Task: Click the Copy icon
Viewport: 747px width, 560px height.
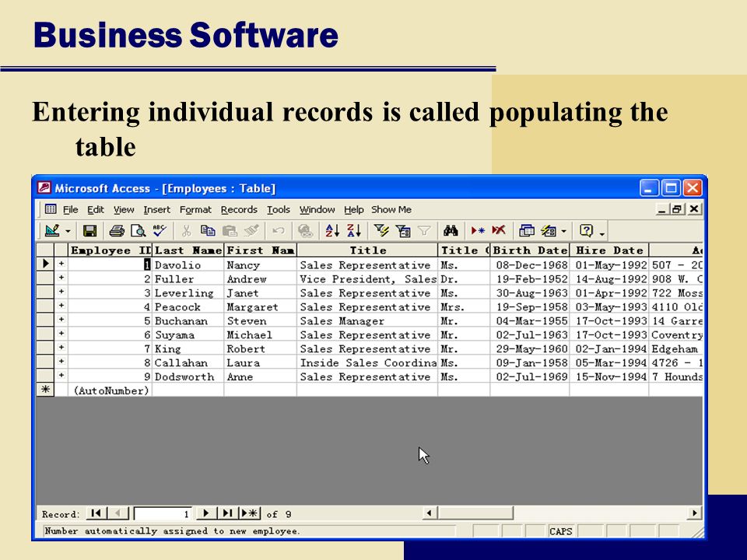Action: coord(208,231)
